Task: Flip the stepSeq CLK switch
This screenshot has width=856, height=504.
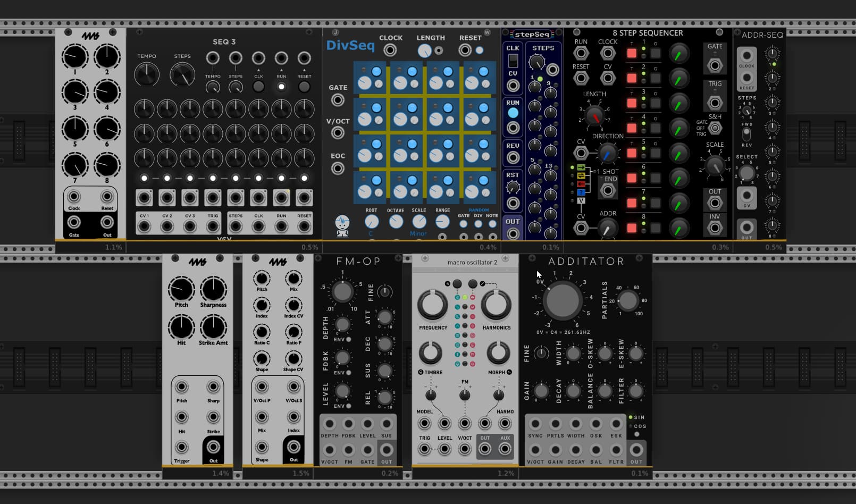Action: [x=513, y=61]
